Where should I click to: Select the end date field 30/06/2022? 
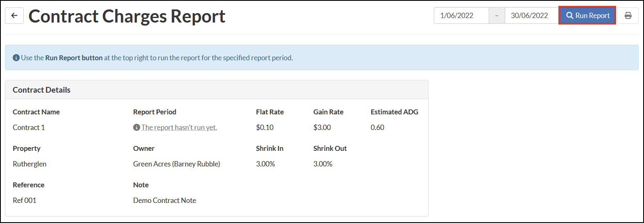(x=532, y=16)
